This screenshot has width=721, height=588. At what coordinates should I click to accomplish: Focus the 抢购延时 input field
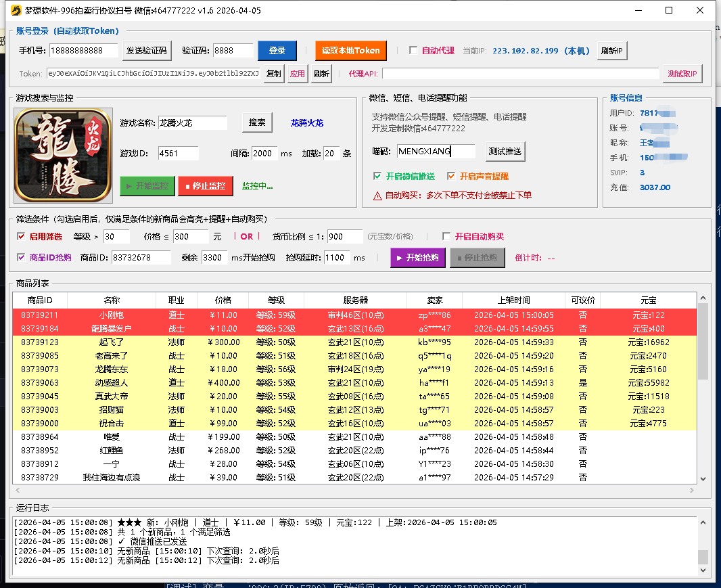[x=337, y=258]
